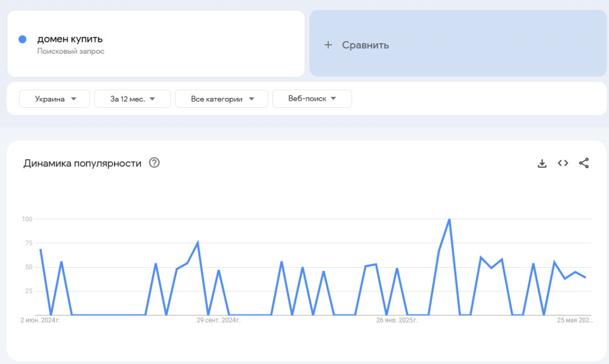Select the домен купить search term card

(155, 43)
